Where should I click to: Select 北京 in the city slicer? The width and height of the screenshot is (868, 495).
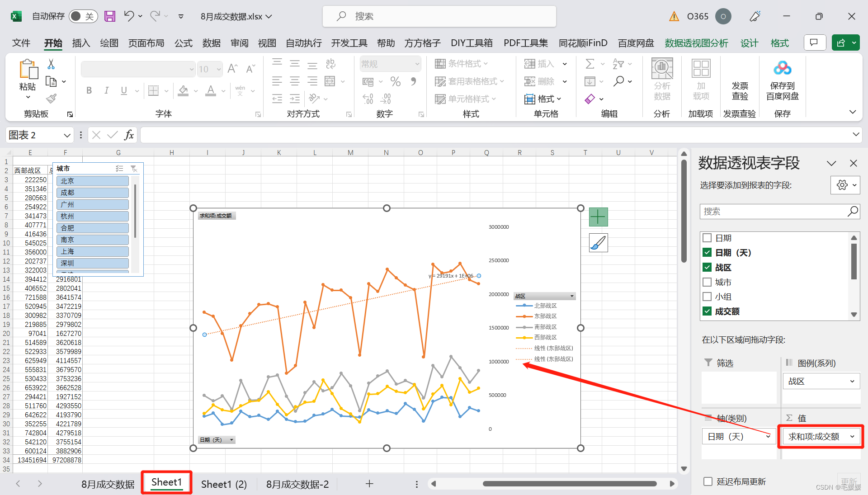92,181
